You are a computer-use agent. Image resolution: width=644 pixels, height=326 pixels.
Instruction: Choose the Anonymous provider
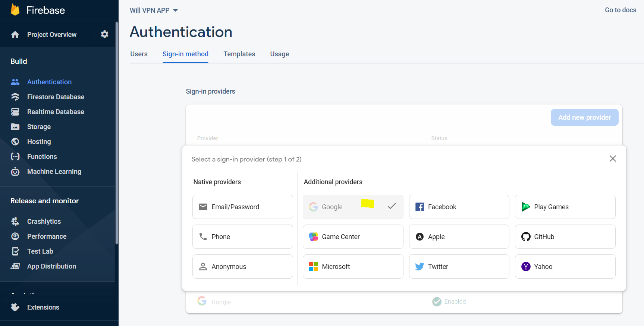[243, 266]
